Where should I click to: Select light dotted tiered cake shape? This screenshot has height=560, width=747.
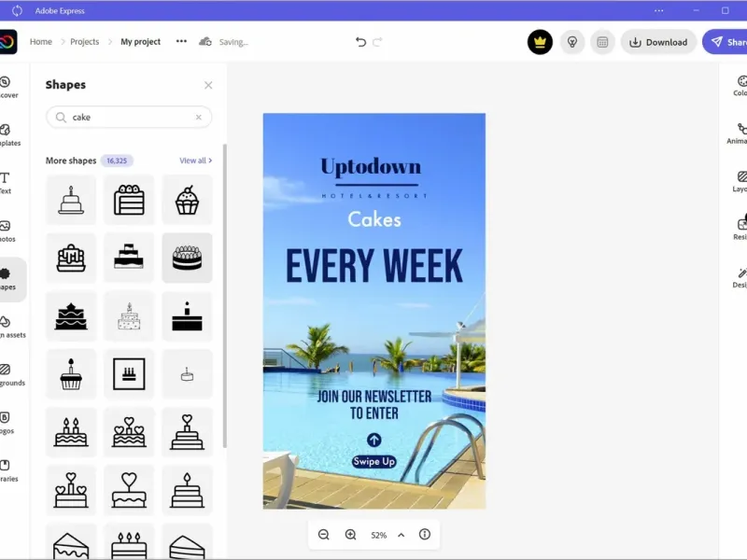[129, 315]
